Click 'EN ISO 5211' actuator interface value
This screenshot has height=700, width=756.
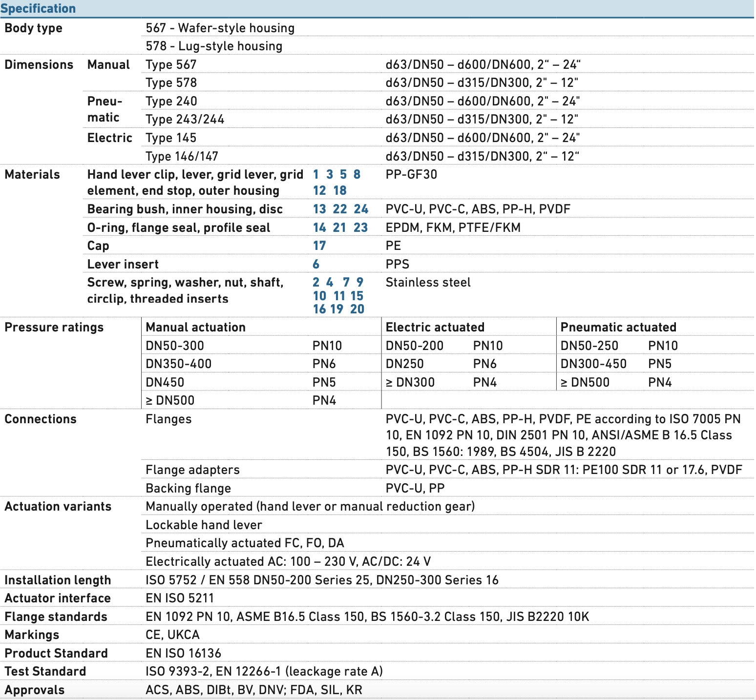[x=180, y=598]
